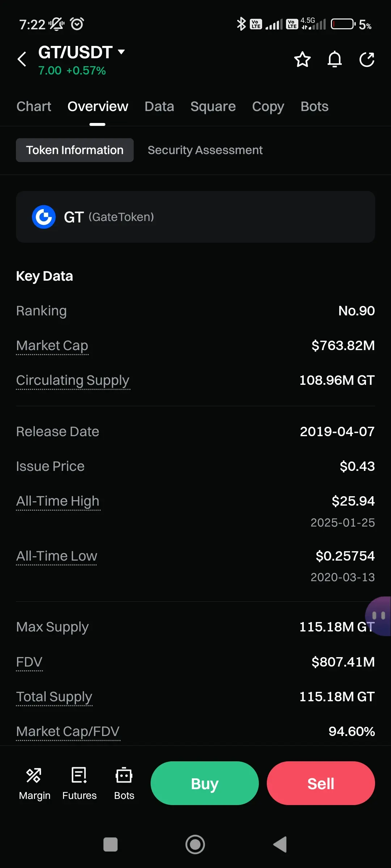Tap the back arrow icon
391x868 pixels.
coord(22,59)
